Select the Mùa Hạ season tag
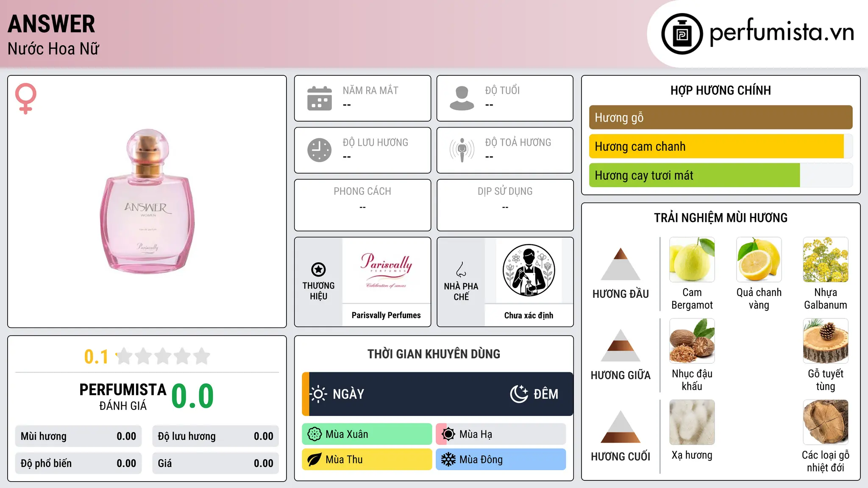868x488 pixels. pyautogui.click(x=501, y=434)
